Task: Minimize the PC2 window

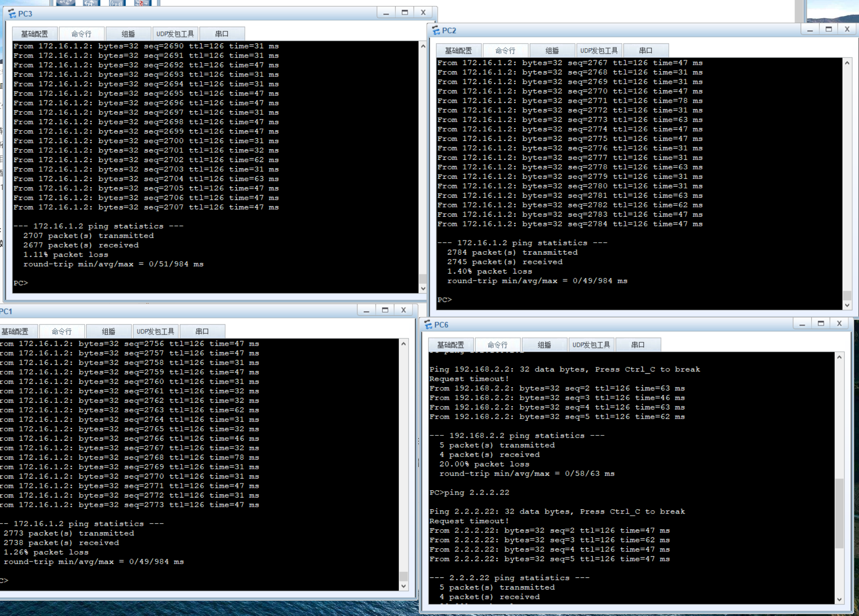Action: point(810,30)
